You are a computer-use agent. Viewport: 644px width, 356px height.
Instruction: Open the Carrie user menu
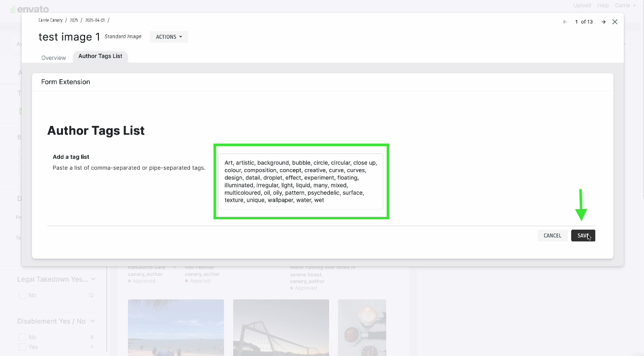pyautogui.click(x=625, y=5)
